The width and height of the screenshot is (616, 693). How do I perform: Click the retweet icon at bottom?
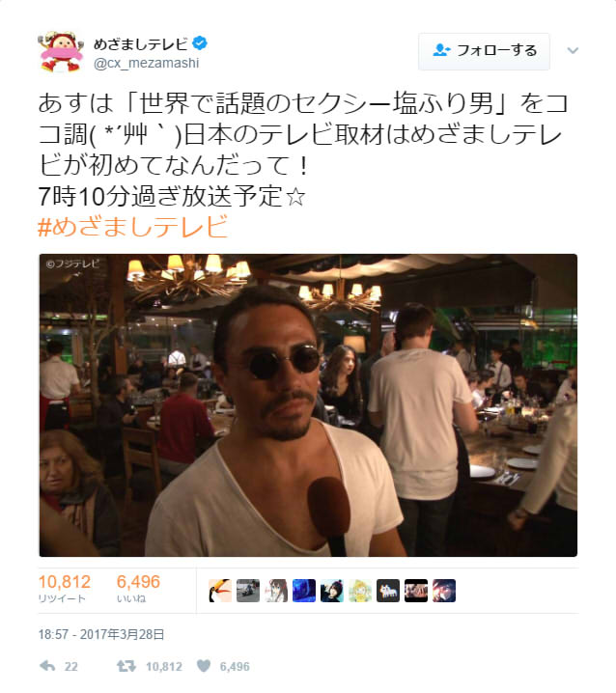pos(126,666)
